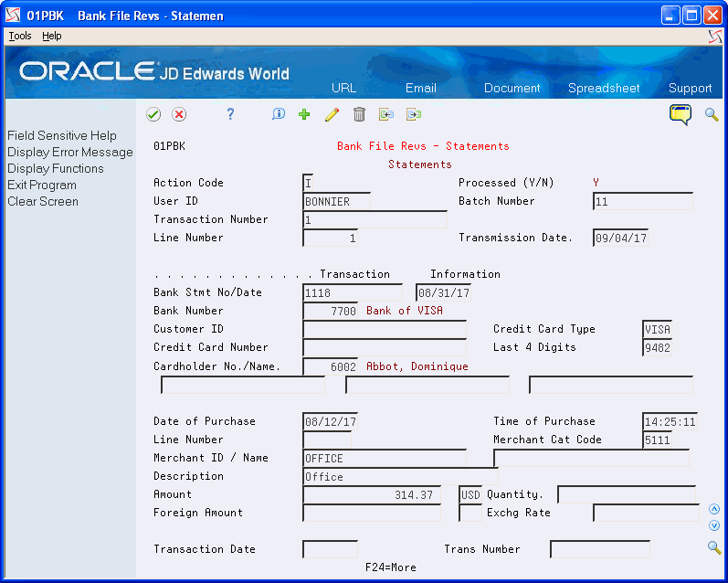728x583 pixels.
Task: Click the empty Line Number field under Date of Purchase
Action: click(x=327, y=440)
